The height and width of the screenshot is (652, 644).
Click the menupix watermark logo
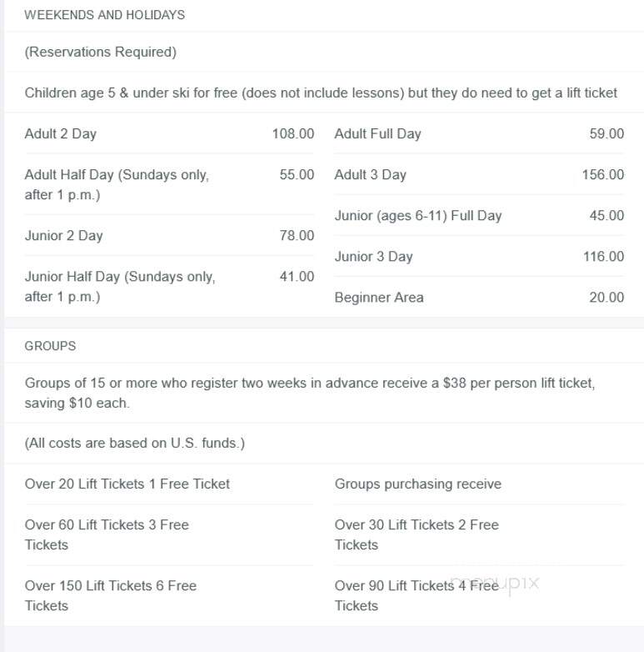494,584
